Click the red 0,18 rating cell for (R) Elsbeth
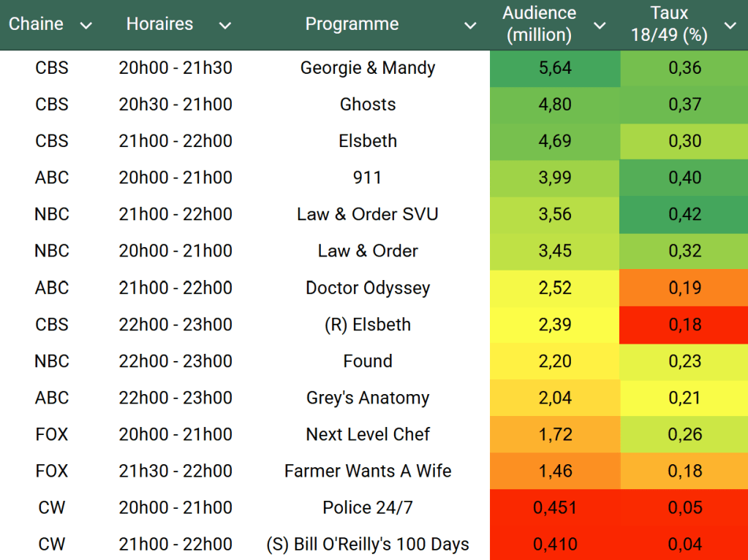The height and width of the screenshot is (560, 748). point(684,325)
